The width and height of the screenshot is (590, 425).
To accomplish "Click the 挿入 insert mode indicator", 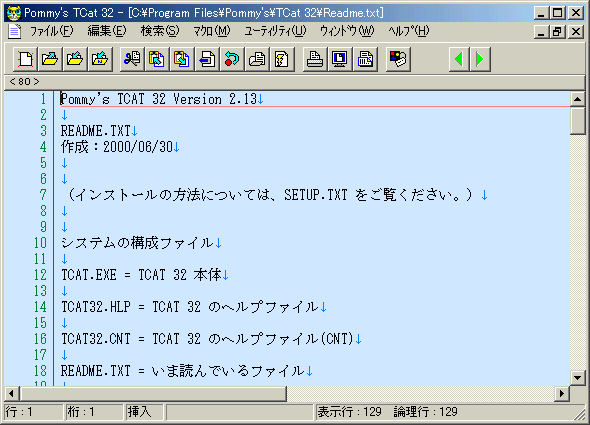I will tap(144, 412).
